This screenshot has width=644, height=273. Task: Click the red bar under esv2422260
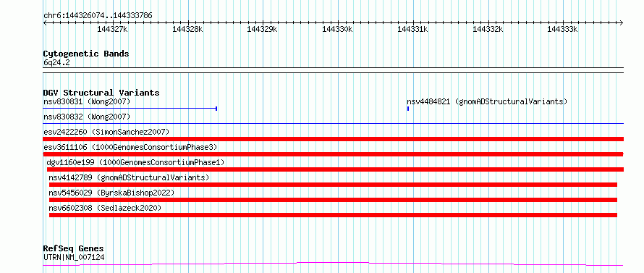pos(334,139)
